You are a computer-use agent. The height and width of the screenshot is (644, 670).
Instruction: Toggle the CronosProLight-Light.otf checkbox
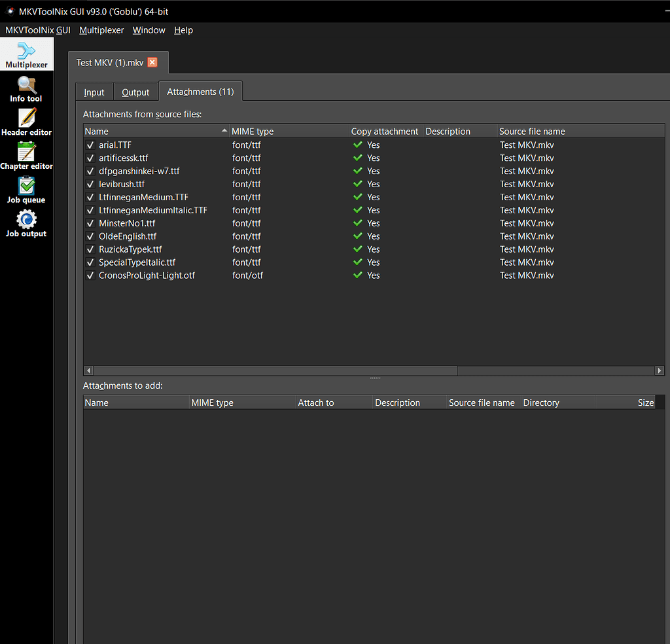click(90, 276)
